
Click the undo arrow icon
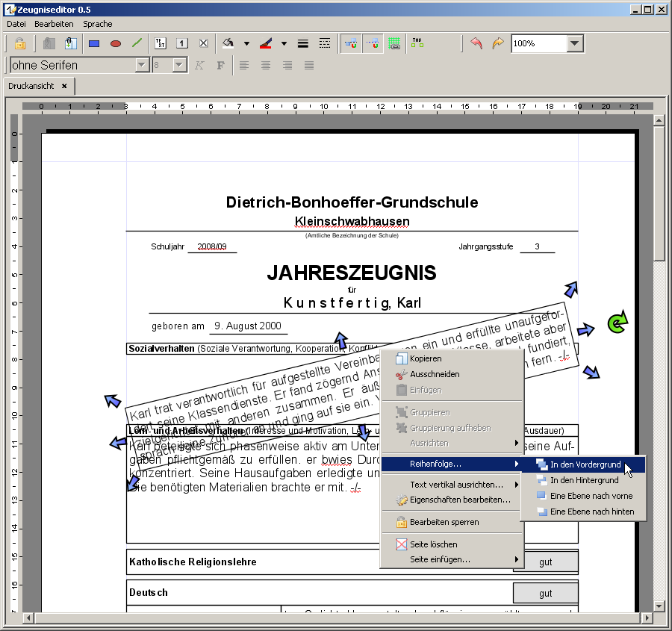click(x=476, y=43)
